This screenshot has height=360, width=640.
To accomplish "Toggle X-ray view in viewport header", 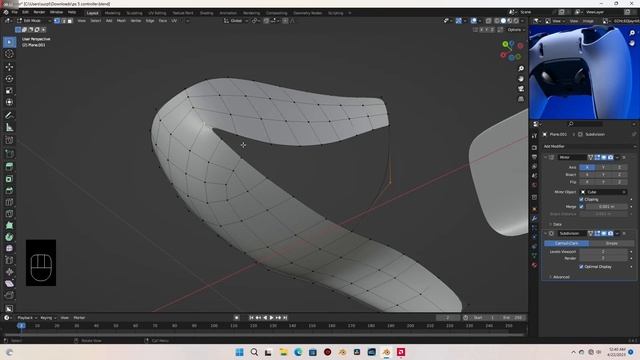I will pos(488,21).
